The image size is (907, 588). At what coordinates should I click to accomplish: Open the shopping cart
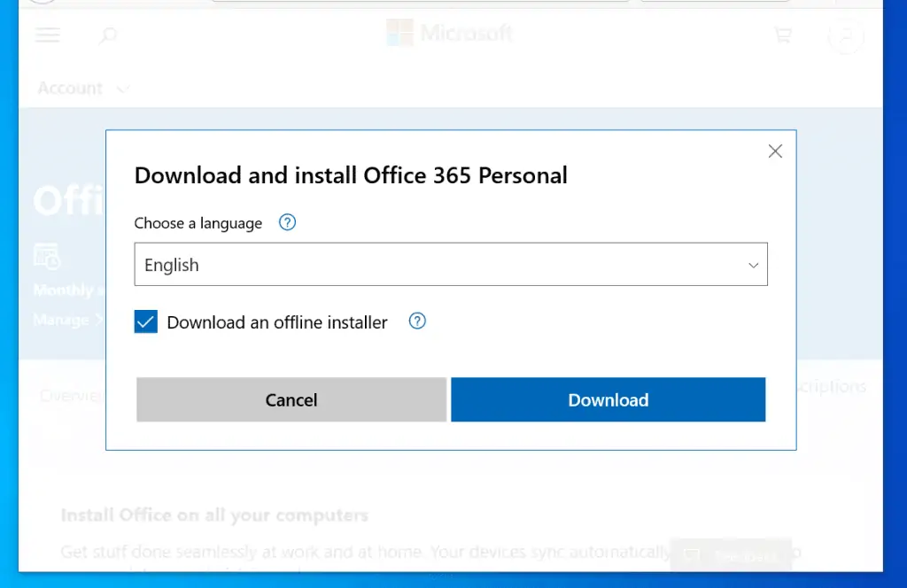pyautogui.click(x=783, y=35)
